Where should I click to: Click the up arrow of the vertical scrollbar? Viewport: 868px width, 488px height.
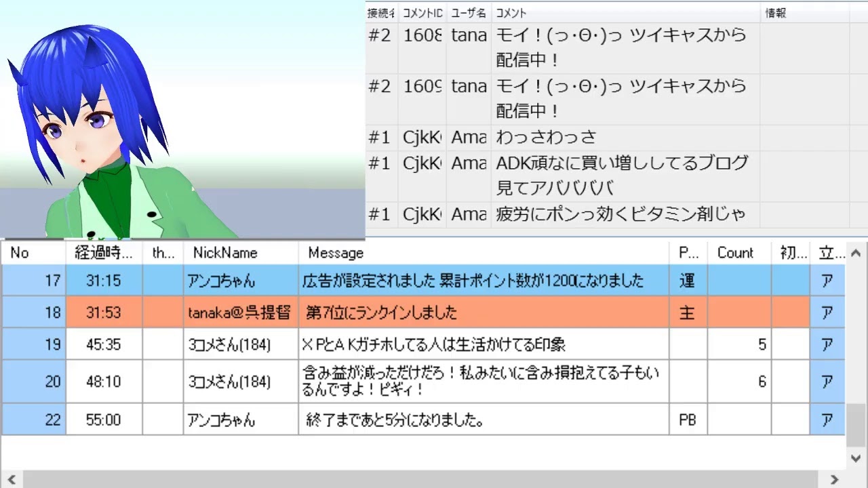(x=856, y=253)
